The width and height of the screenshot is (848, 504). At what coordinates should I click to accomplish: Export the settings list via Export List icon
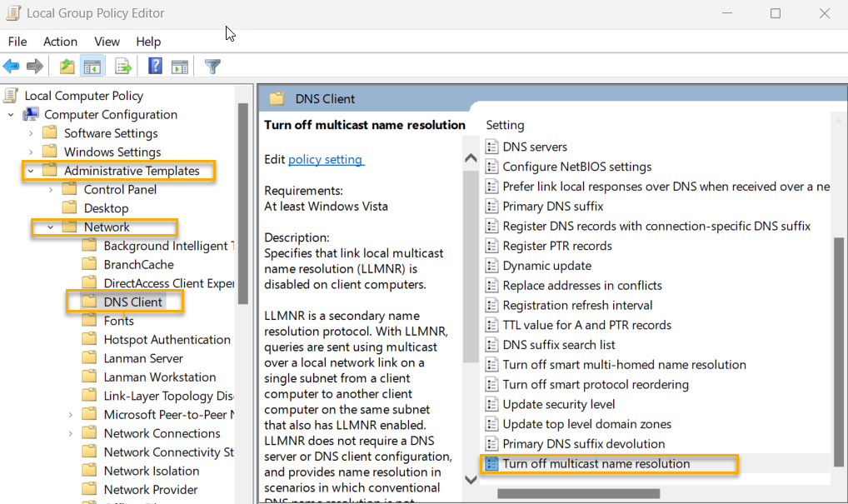[x=122, y=66]
